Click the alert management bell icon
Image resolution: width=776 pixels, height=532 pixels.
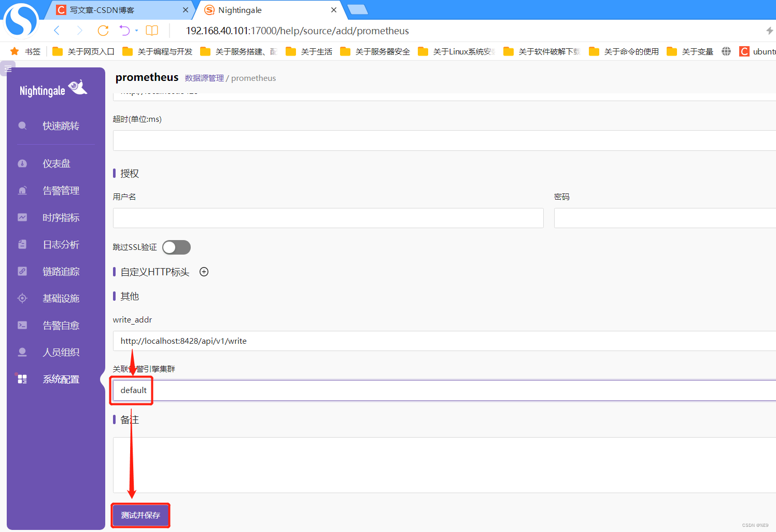point(22,190)
